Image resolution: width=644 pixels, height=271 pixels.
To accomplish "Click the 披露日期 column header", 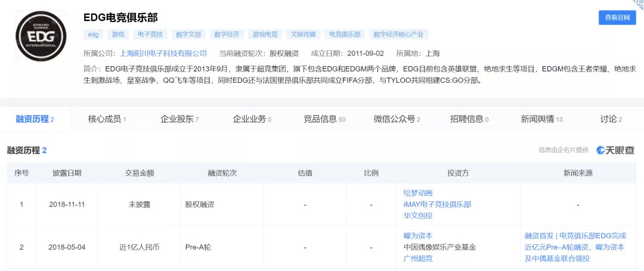I will point(67,173).
